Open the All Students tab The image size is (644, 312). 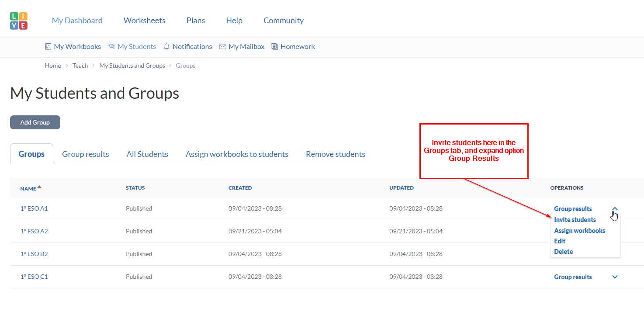(147, 154)
